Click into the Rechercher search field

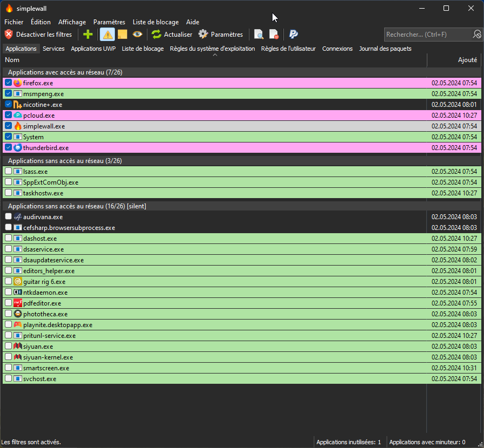pyautogui.click(x=428, y=34)
